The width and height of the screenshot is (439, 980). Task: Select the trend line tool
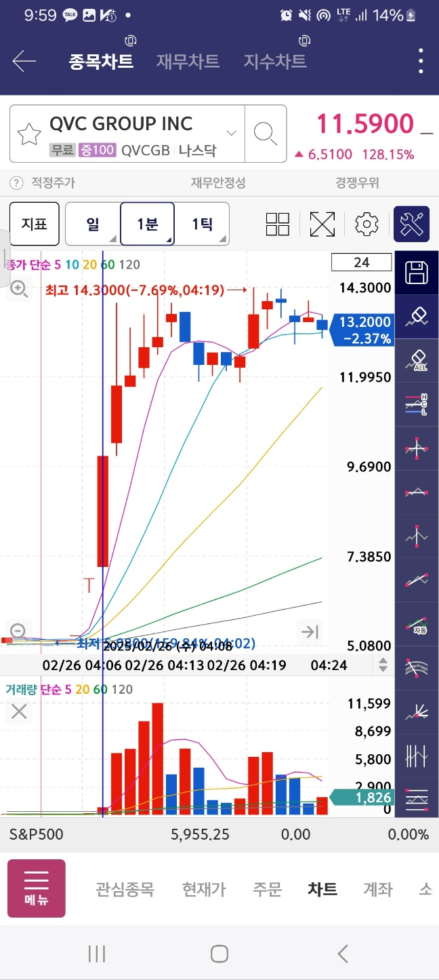(417, 579)
